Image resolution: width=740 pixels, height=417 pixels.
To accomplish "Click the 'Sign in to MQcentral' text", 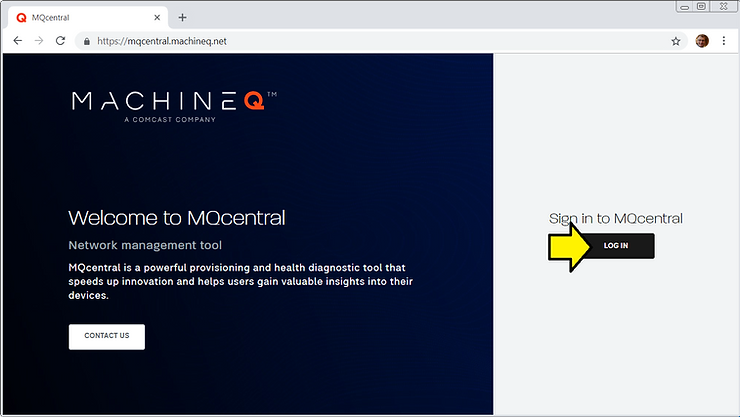I will tap(615, 218).
